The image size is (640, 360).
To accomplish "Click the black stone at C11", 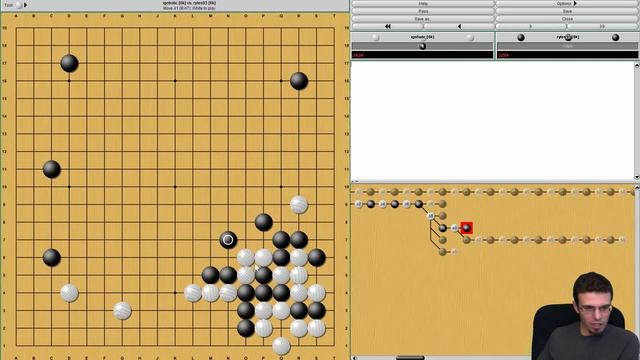I will point(51,169).
